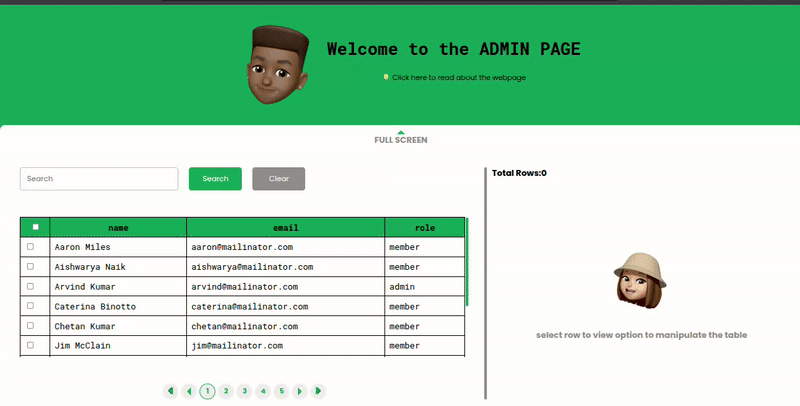The width and height of the screenshot is (800, 406).
Task: Click the 'Jim McClain' name cell
Action: click(x=118, y=346)
